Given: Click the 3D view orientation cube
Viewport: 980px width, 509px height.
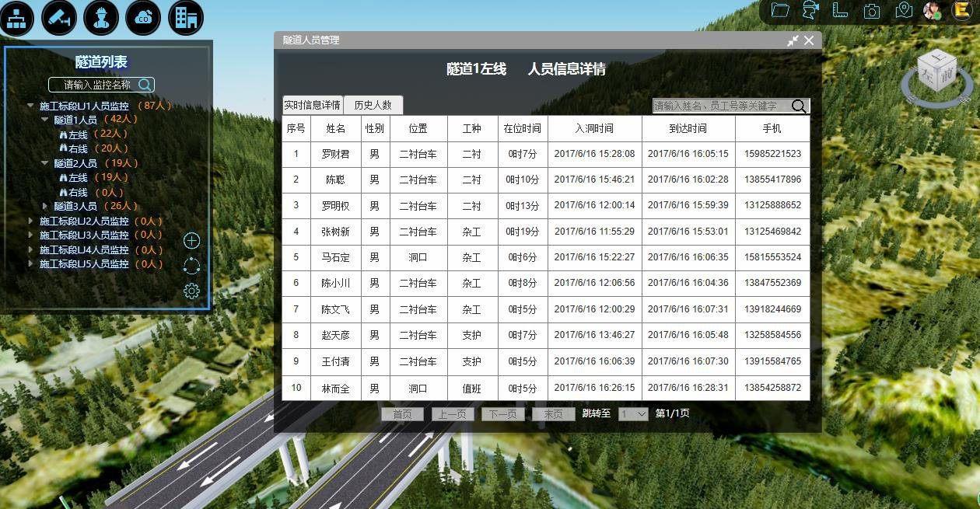Looking at the screenshot, I should point(936,71).
